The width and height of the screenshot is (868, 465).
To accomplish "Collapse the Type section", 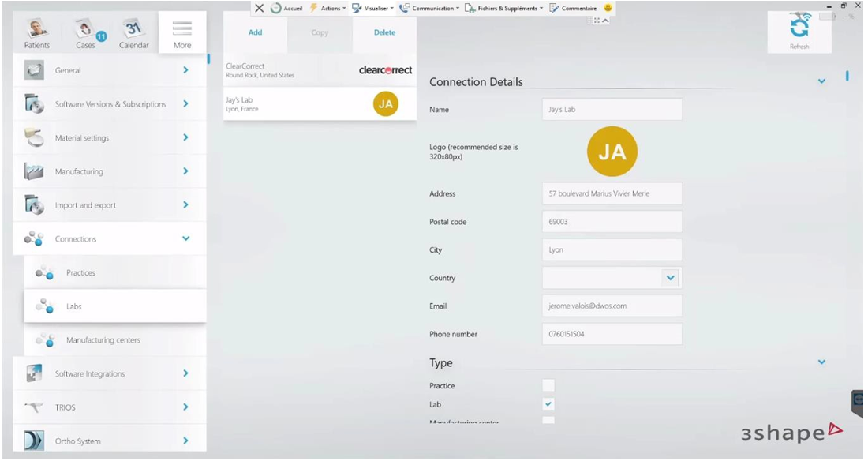I will tap(821, 362).
